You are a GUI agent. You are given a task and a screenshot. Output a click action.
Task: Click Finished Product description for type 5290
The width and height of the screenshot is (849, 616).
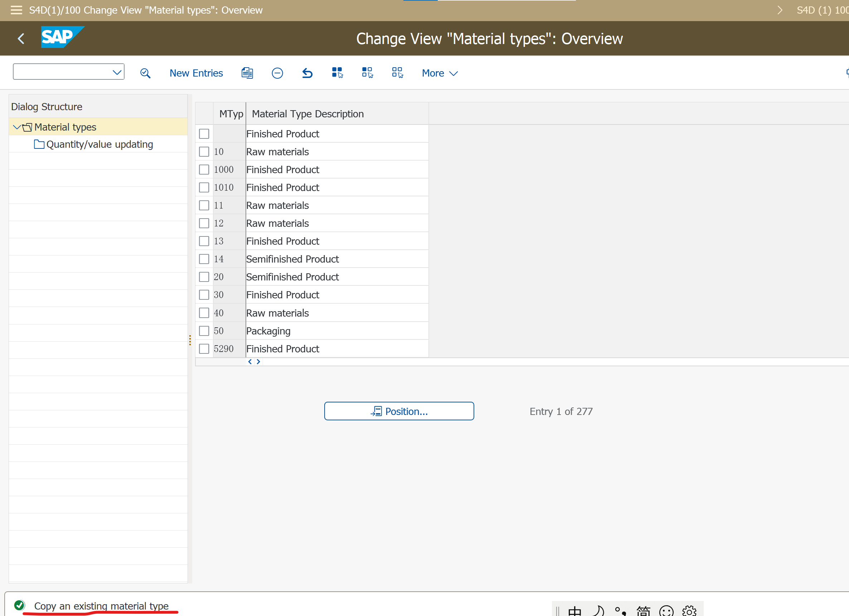(337, 349)
